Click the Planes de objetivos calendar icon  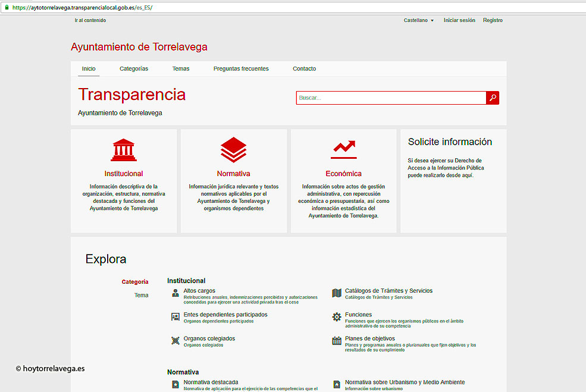click(337, 341)
